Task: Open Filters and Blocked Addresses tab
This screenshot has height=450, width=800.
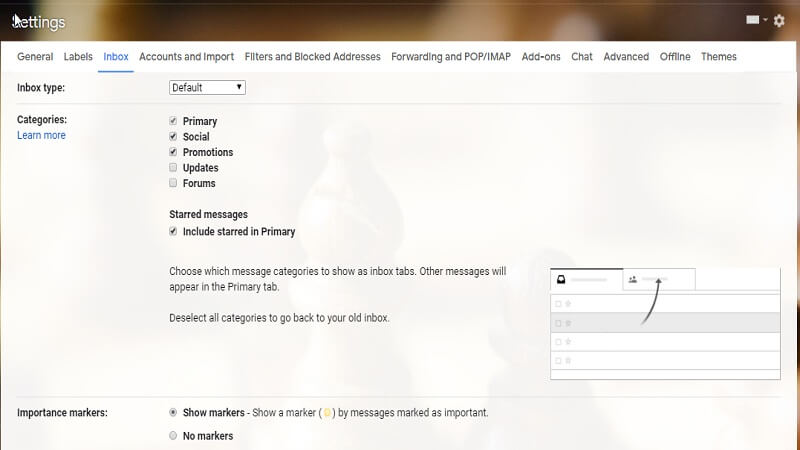Action: (x=312, y=57)
